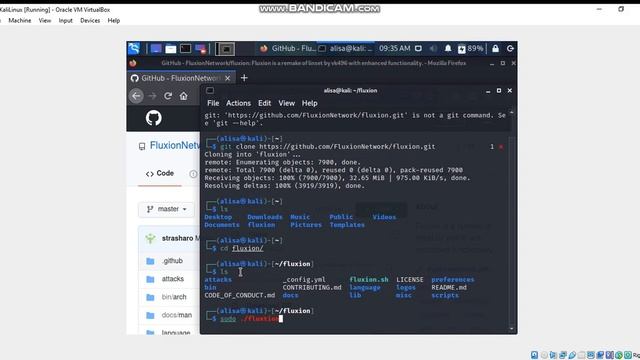Open the terminal View menu

[287, 103]
